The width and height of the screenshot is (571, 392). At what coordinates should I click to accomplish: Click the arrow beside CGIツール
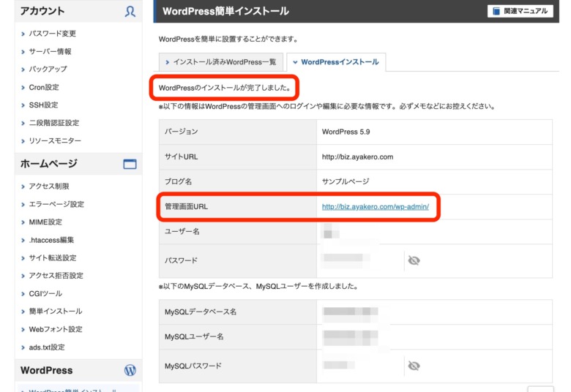(x=23, y=294)
